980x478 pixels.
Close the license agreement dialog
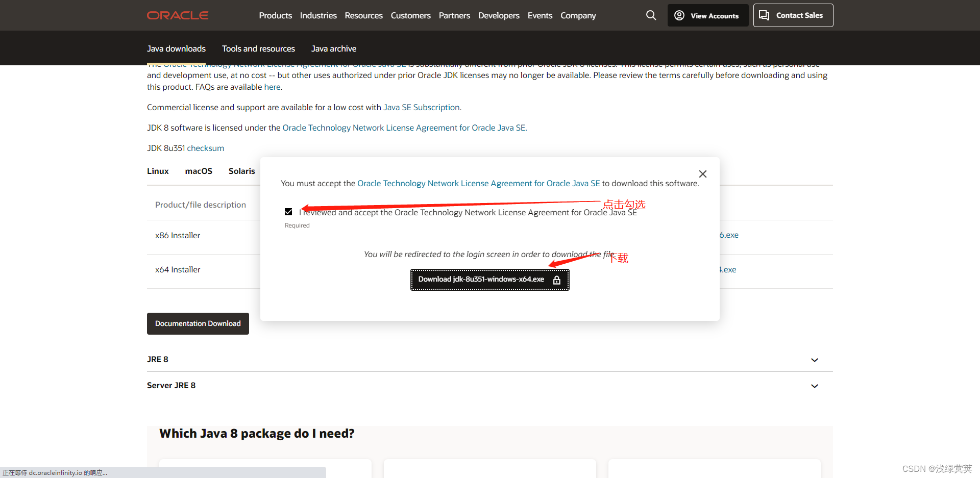[x=703, y=174]
